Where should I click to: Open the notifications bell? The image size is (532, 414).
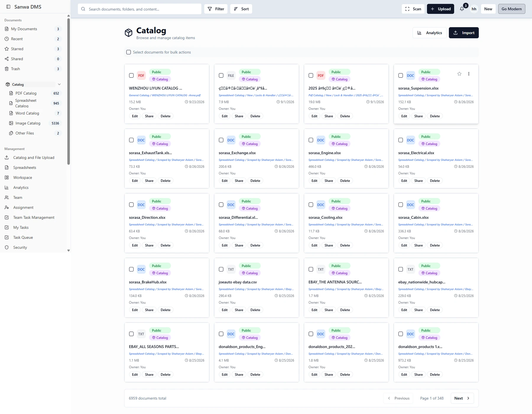coord(462,9)
